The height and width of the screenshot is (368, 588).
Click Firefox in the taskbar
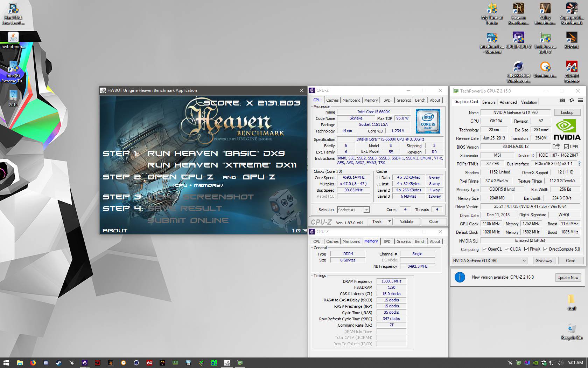pos(33,363)
